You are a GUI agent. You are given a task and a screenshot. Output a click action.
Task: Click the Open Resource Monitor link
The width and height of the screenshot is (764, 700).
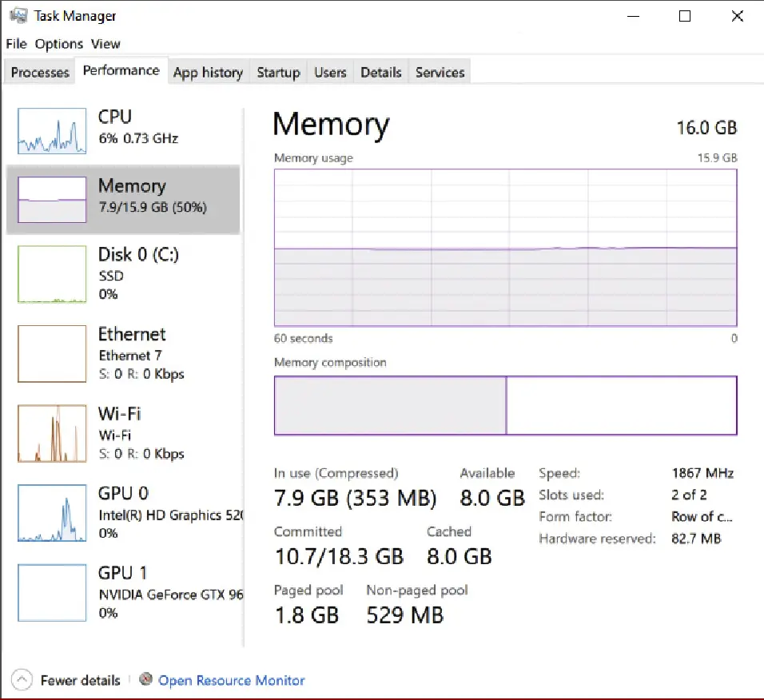click(231, 681)
